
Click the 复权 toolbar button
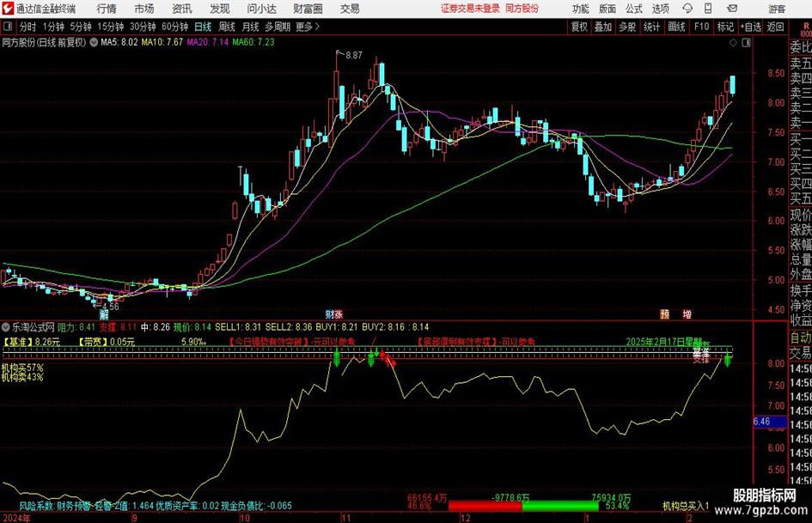579,27
